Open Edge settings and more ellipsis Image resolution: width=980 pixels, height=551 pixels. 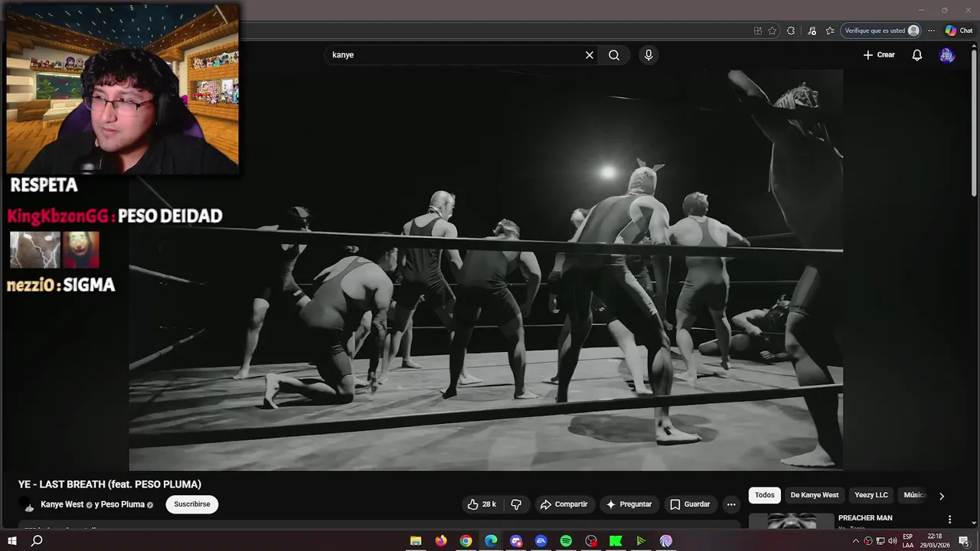coord(931,31)
